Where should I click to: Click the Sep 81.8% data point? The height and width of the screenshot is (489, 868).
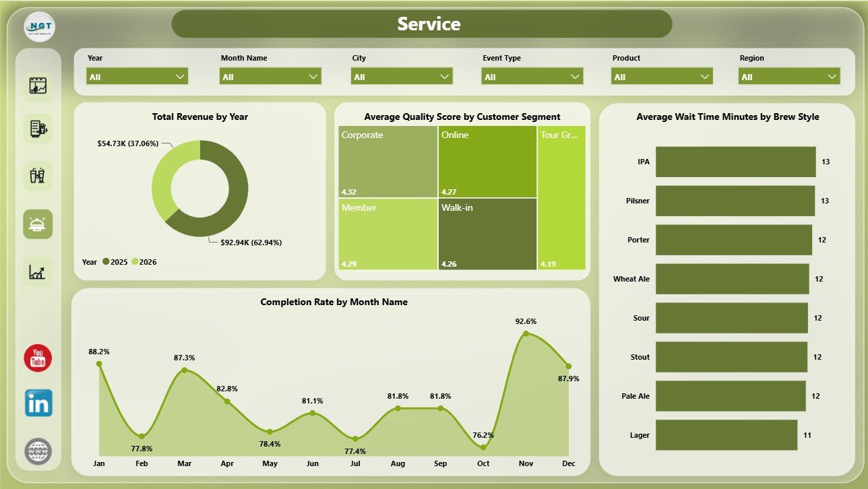click(x=441, y=408)
